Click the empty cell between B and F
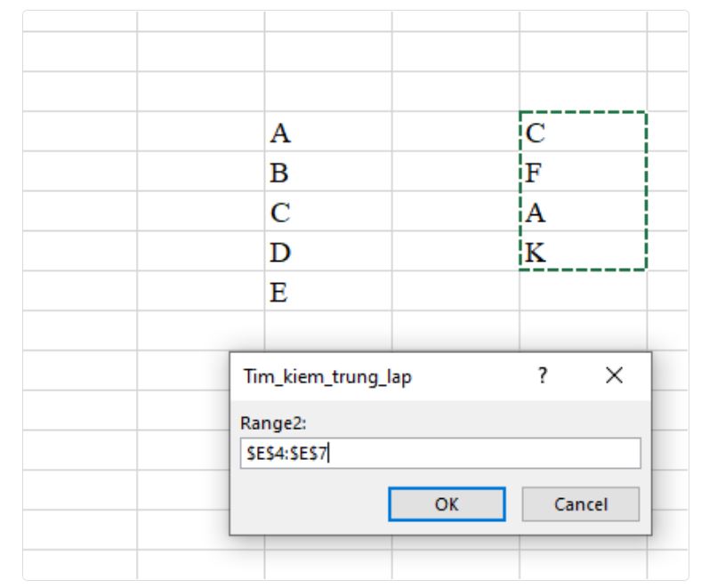Screen dimensions: 701x588 tap(455, 172)
